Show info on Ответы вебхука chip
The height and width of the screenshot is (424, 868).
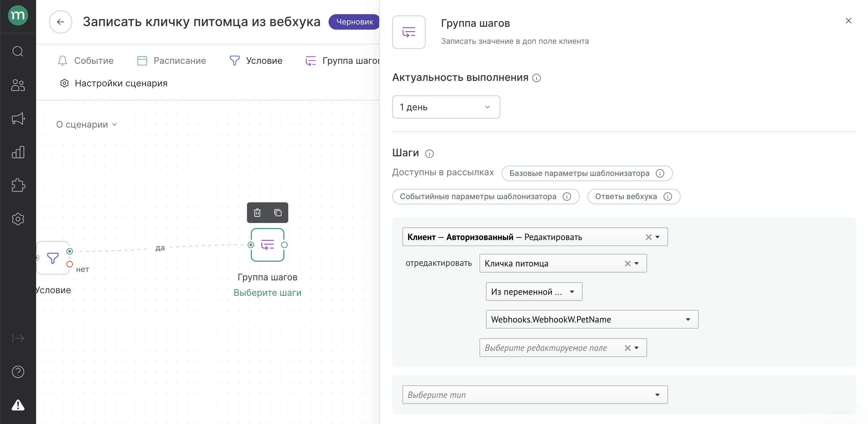pyautogui.click(x=667, y=197)
